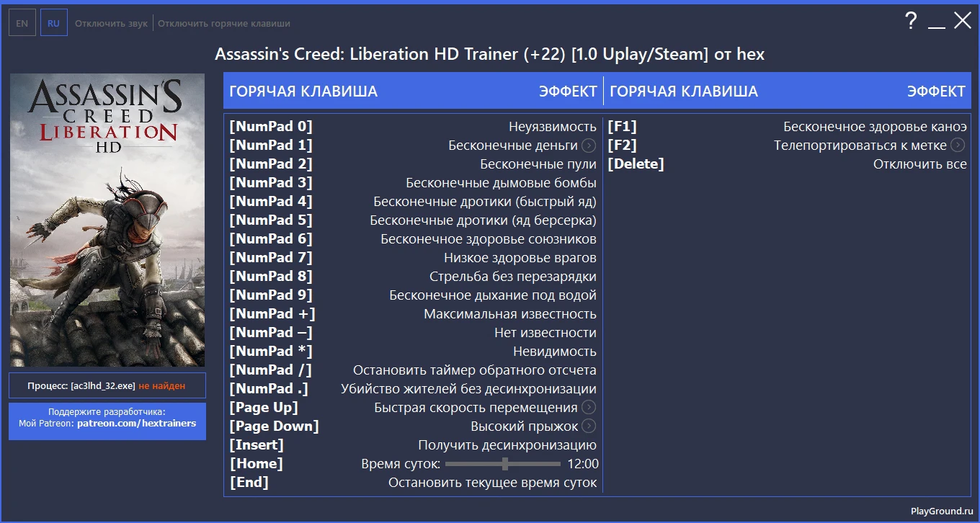This screenshot has height=523, width=980.
Task: Adjust the 'Время суток' time slider
Action: [503, 464]
